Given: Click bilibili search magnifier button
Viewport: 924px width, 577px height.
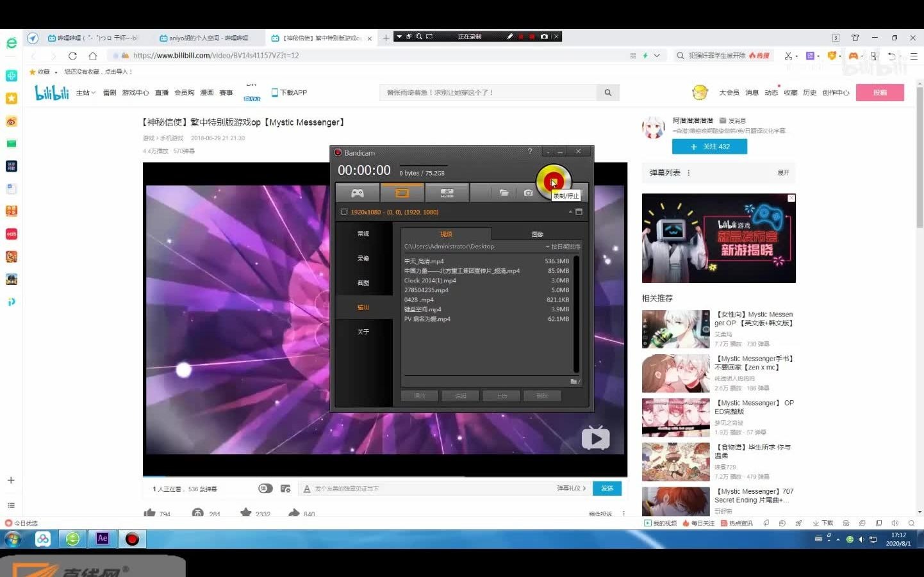Looking at the screenshot, I should (607, 93).
